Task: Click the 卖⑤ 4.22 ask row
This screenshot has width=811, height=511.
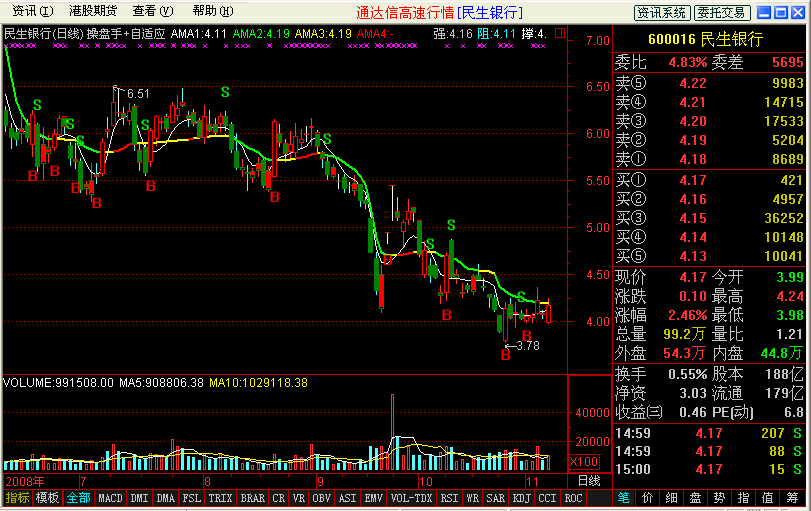Action: click(x=709, y=83)
